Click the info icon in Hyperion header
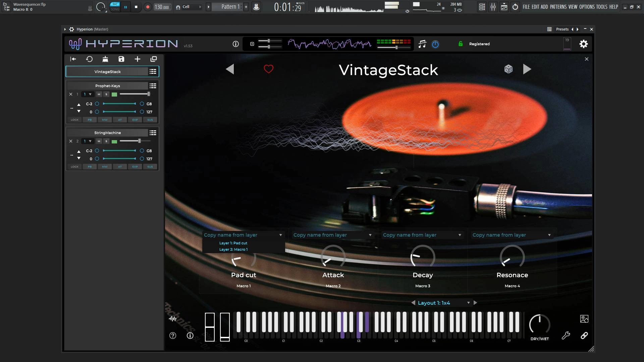Screen dimensions: 644x362 tap(236, 44)
